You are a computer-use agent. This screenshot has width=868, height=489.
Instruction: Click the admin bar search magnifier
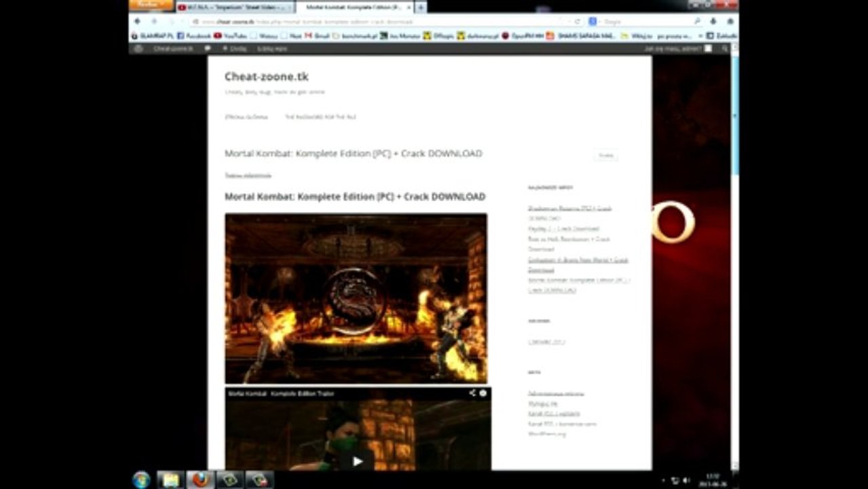(725, 49)
